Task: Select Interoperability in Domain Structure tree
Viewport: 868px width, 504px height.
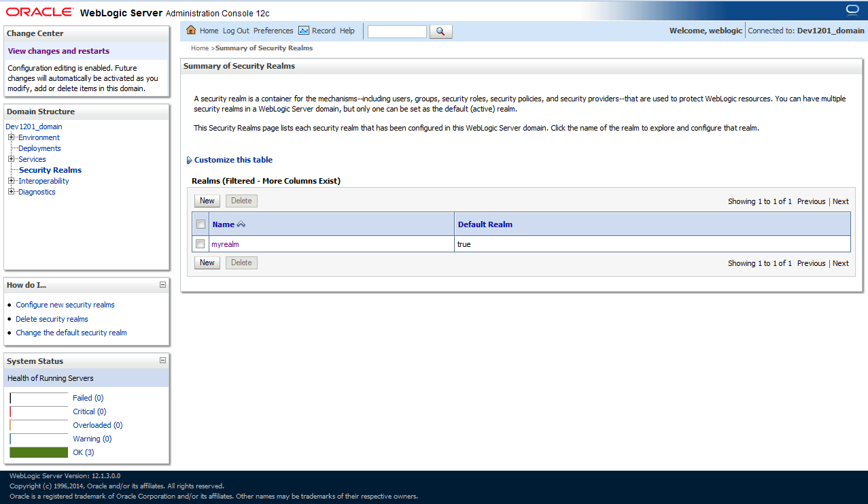Action: [x=44, y=181]
